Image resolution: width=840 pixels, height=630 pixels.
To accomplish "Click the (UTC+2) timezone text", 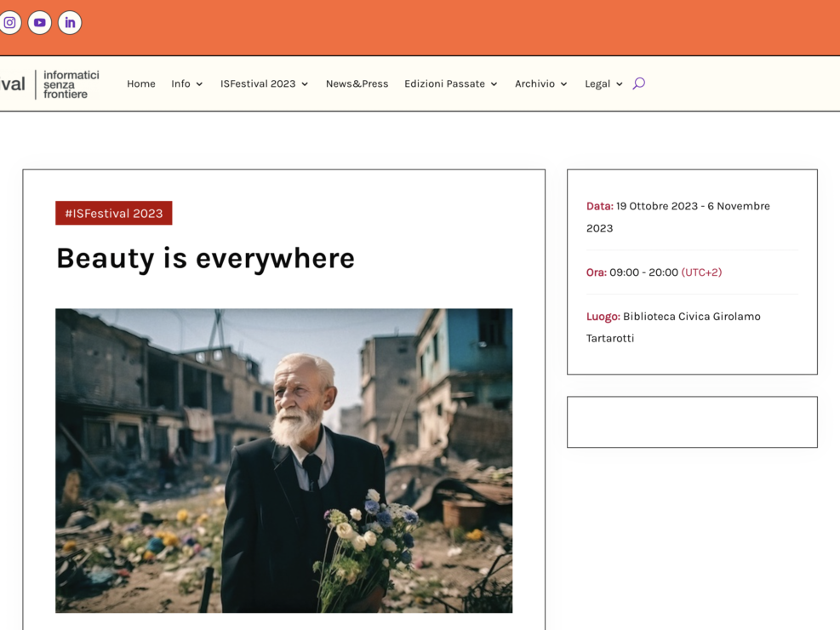I will (x=701, y=272).
